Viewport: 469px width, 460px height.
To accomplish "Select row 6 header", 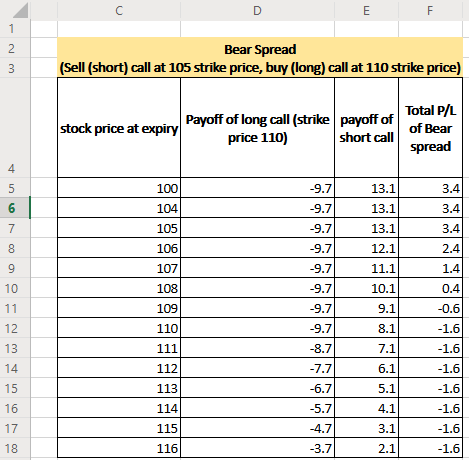I will (15, 208).
